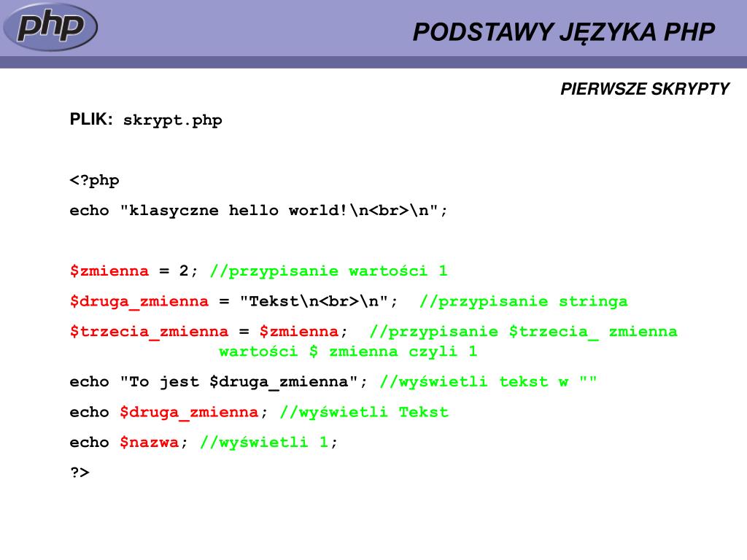Click the comment '//wyświetli tekst w ""'
Screen dimensions: 747x560
(488, 382)
